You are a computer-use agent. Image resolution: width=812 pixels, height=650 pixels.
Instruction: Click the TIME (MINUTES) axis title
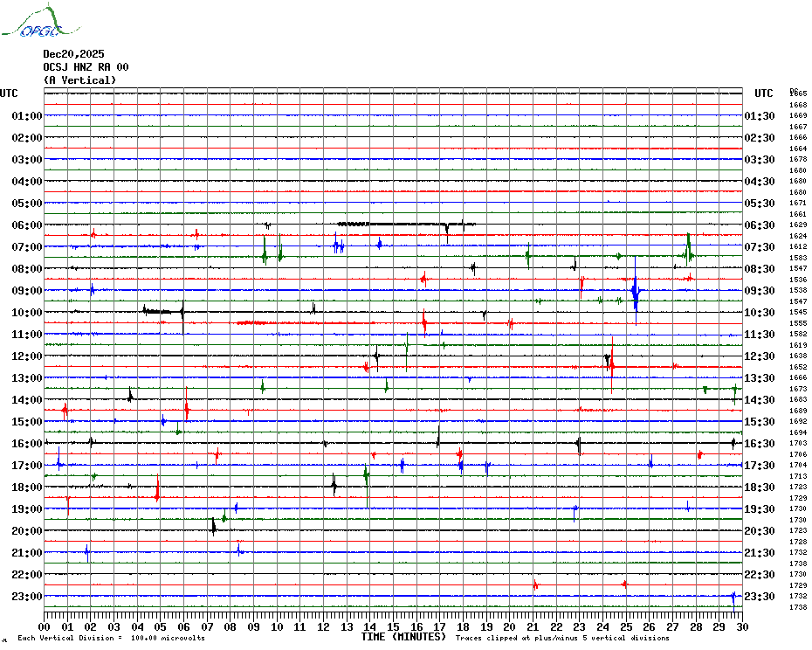point(403,637)
